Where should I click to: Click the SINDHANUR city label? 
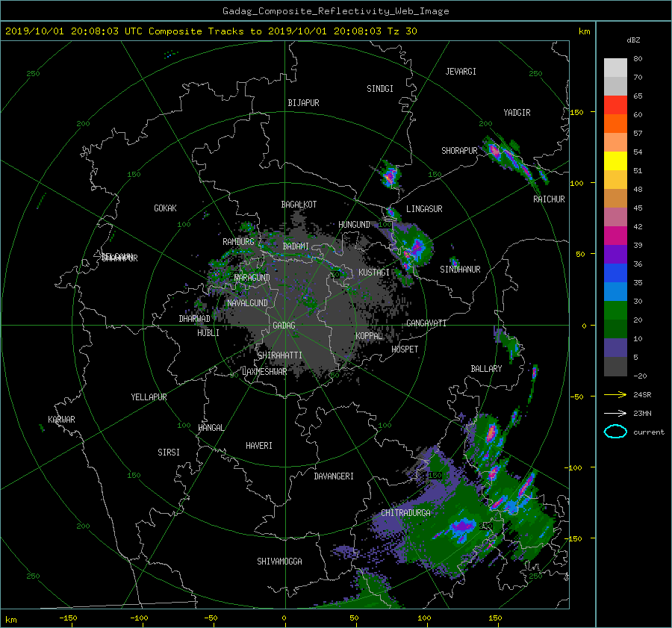(x=460, y=270)
